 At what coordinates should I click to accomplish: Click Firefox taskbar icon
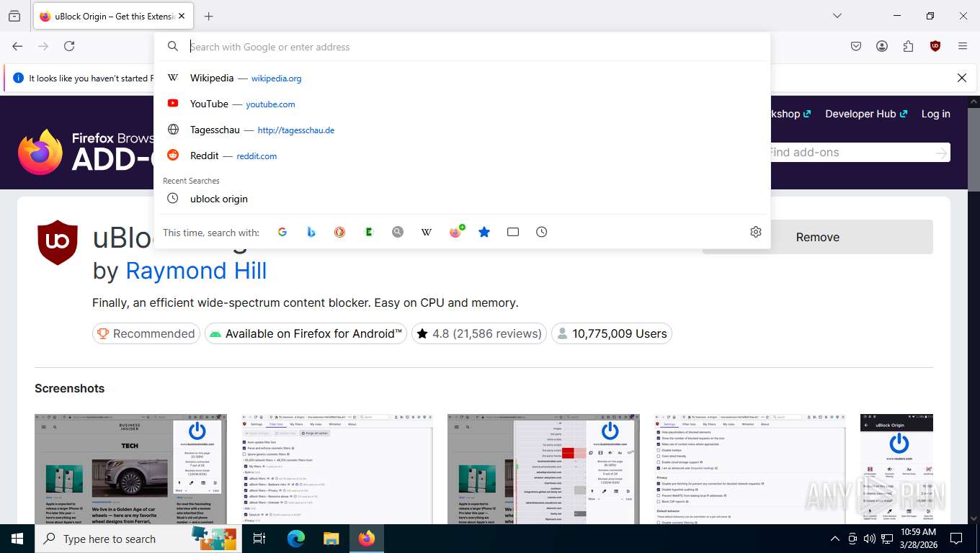[x=367, y=539]
